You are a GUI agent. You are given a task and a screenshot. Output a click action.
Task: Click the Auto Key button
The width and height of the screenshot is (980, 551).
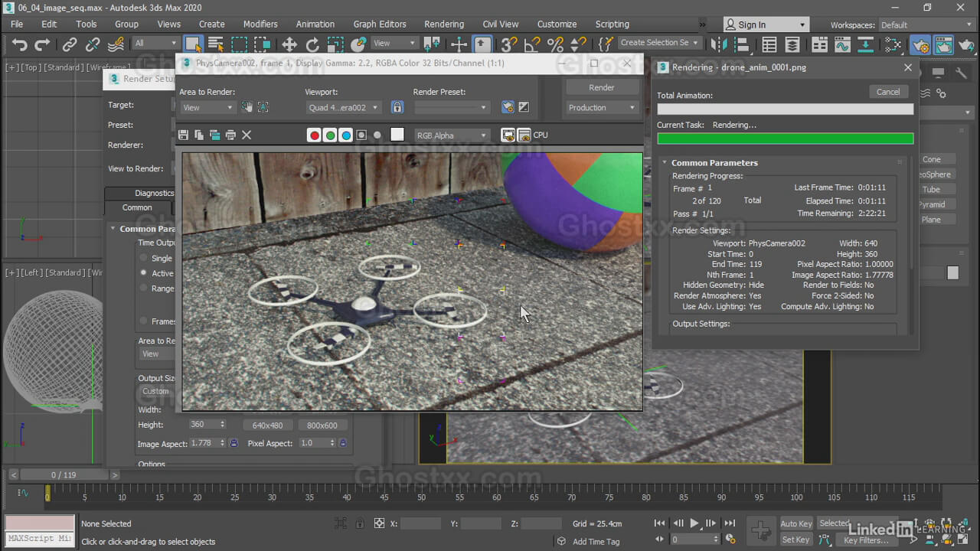[796, 523]
